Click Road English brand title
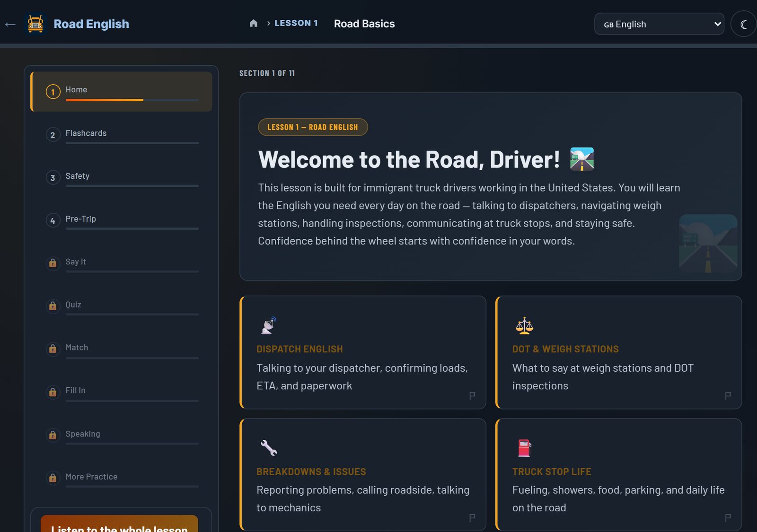Screen dimensions: 757x532 (91, 24)
